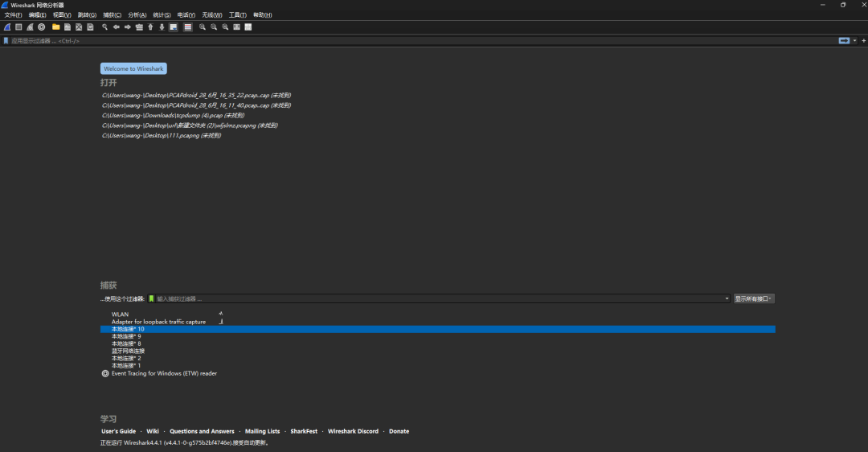The width and height of the screenshot is (868, 452).
Task: Open the Wiki link
Action: point(153,431)
